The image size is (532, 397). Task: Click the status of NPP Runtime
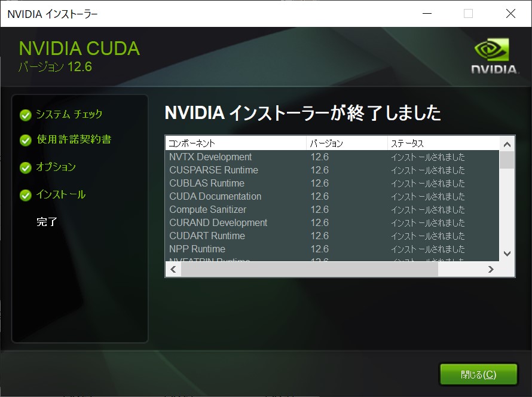tap(428, 249)
